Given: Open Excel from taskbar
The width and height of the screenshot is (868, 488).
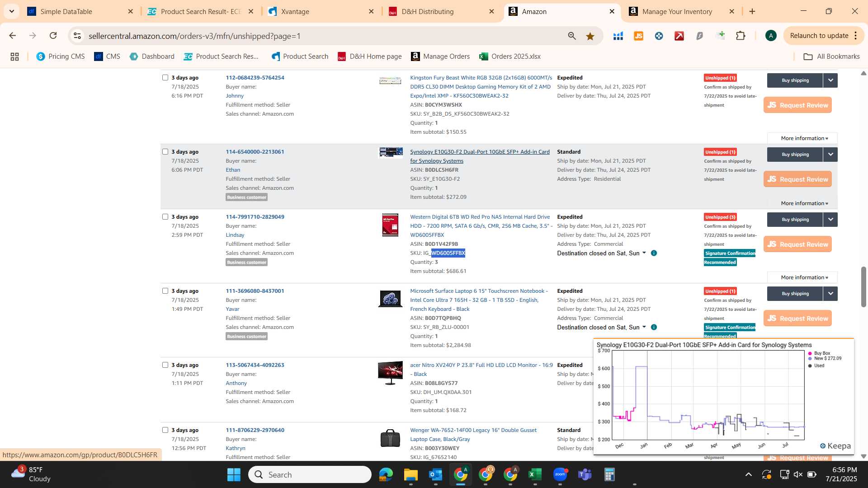Looking at the screenshot, I should coord(535,474).
